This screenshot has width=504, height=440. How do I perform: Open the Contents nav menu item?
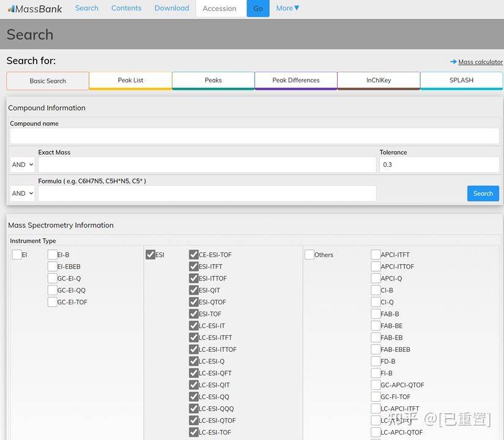click(127, 9)
